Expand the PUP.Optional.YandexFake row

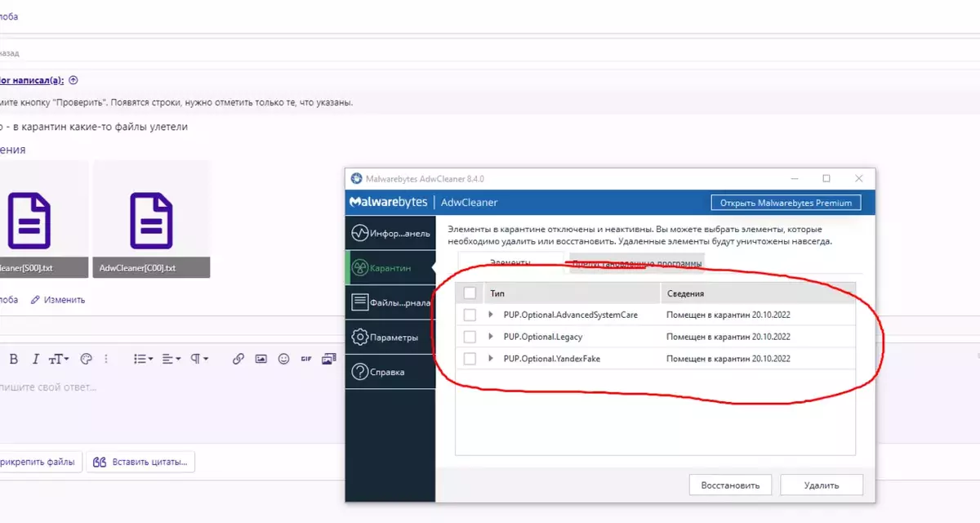coord(491,359)
